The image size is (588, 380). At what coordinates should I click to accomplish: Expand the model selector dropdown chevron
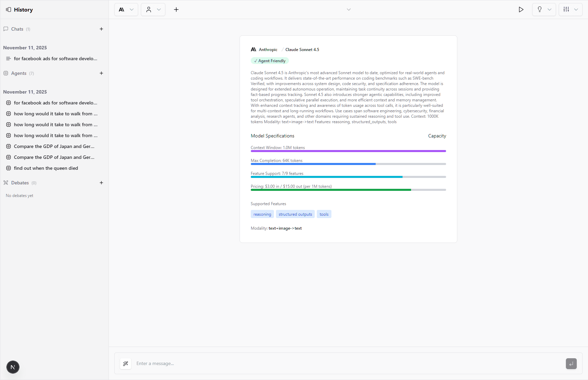click(x=132, y=10)
